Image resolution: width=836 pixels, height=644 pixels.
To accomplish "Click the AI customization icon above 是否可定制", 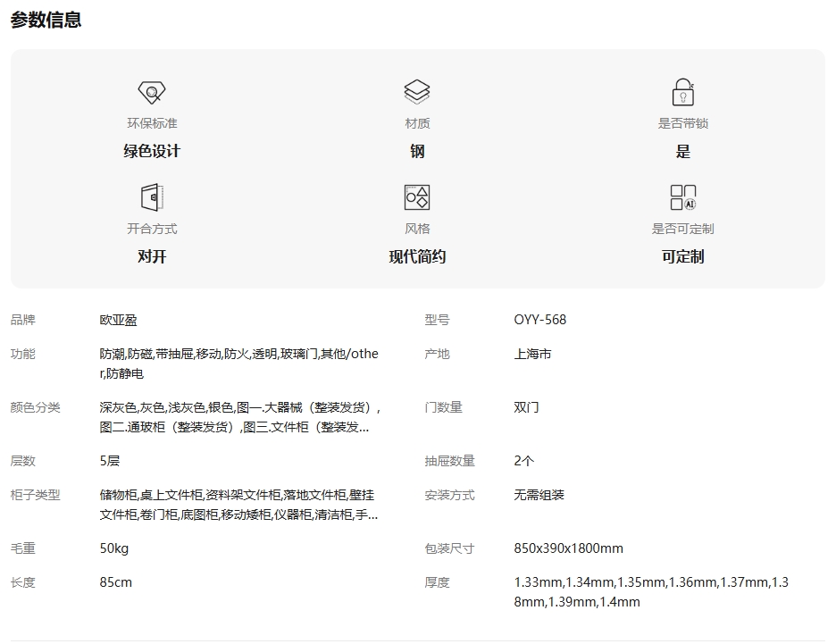I will (682, 197).
